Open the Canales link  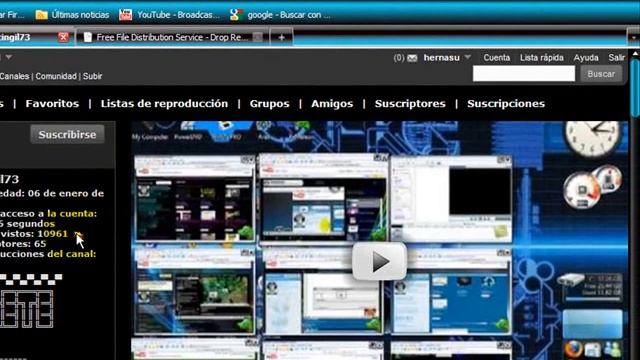pyautogui.click(x=14, y=76)
